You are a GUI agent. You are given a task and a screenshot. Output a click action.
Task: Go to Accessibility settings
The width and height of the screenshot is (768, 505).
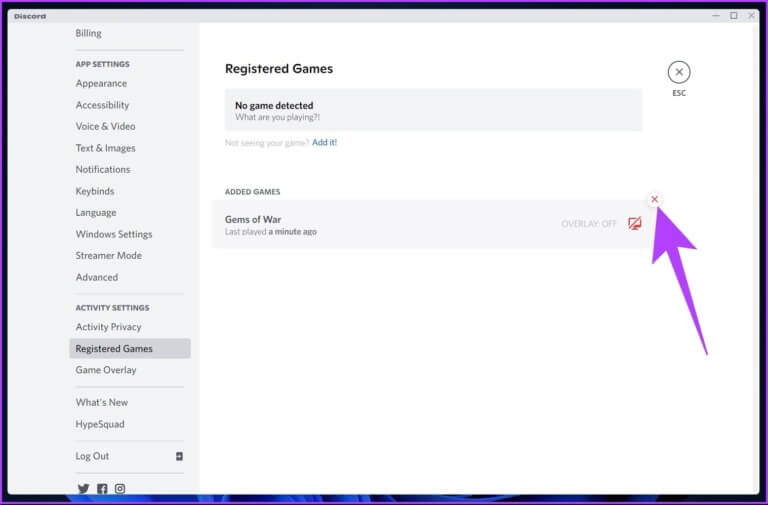[102, 105]
